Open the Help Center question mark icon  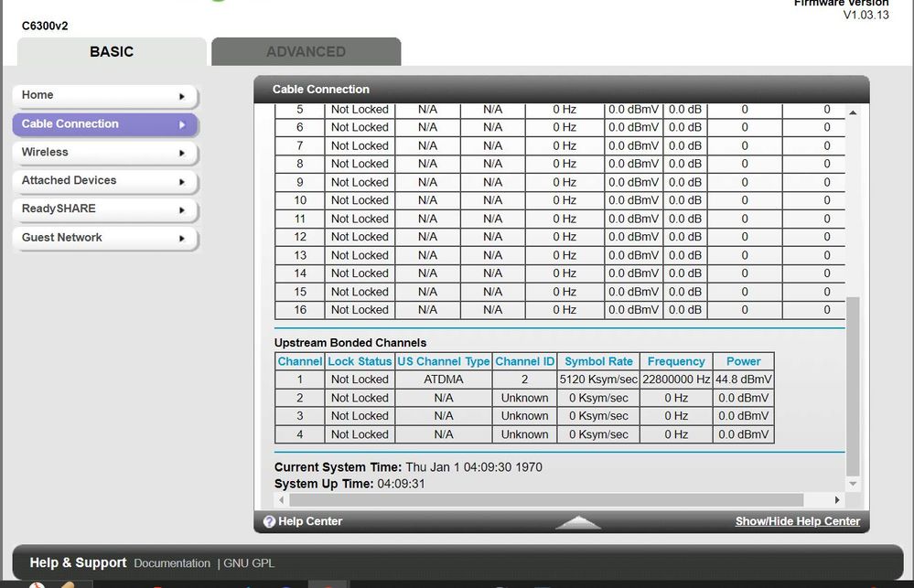coord(268,521)
